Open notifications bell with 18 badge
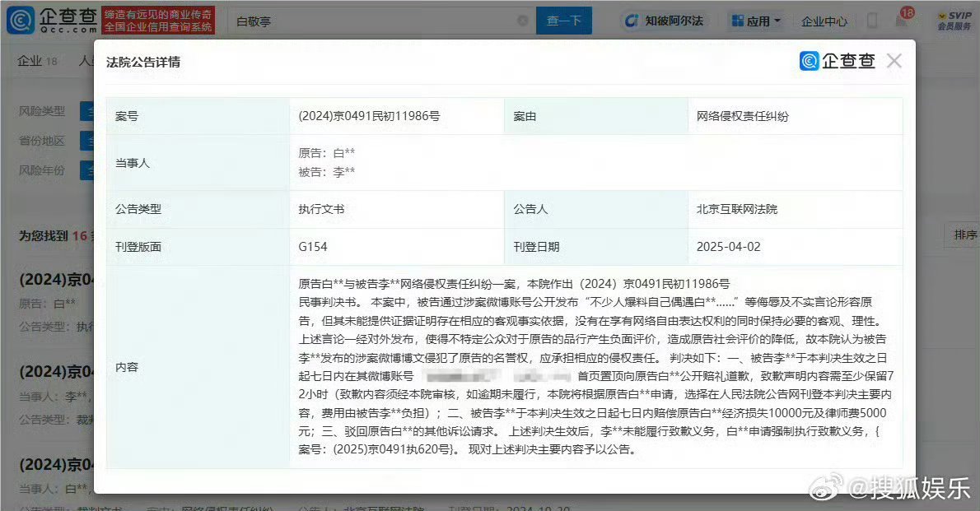Viewport: 980px width, 511px height. point(901,21)
